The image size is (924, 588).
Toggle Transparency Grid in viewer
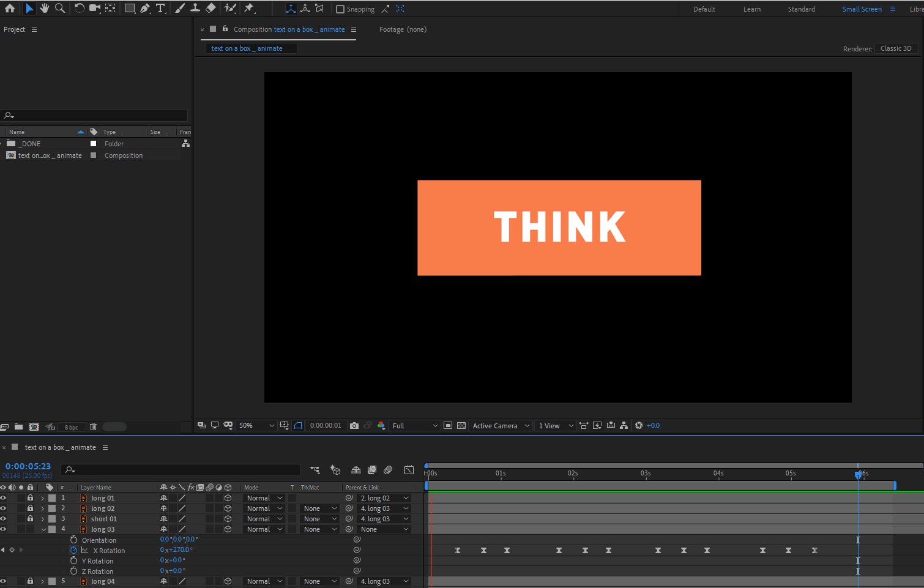click(x=461, y=426)
